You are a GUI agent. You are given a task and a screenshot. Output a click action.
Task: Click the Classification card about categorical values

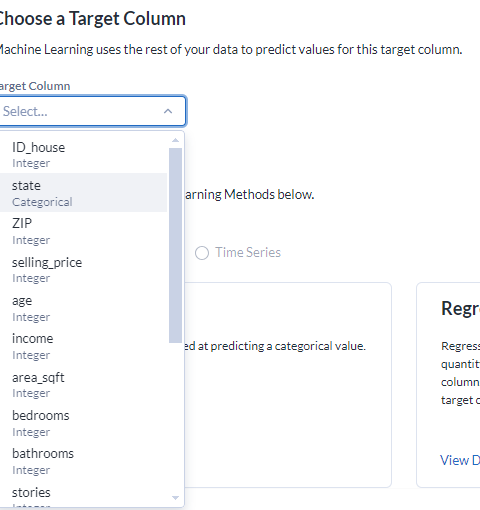pos(288,385)
